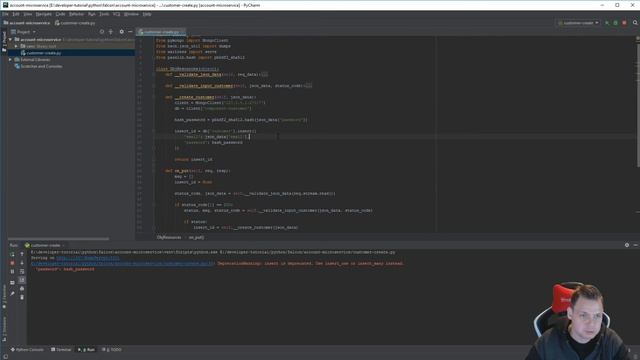Click the red Stop icon in Run panel
Screen dimensions: 640x360
pos(12,263)
